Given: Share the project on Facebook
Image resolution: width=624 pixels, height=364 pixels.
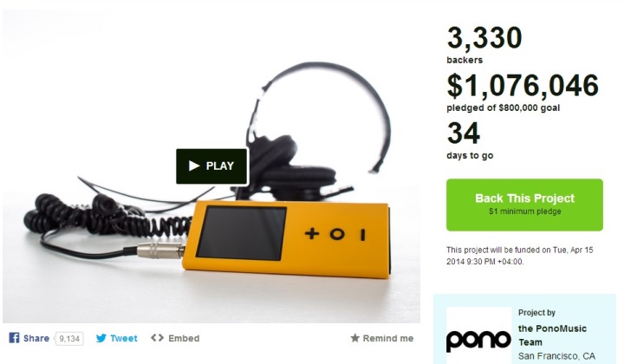Looking at the screenshot, I should click(x=29, y=338).
